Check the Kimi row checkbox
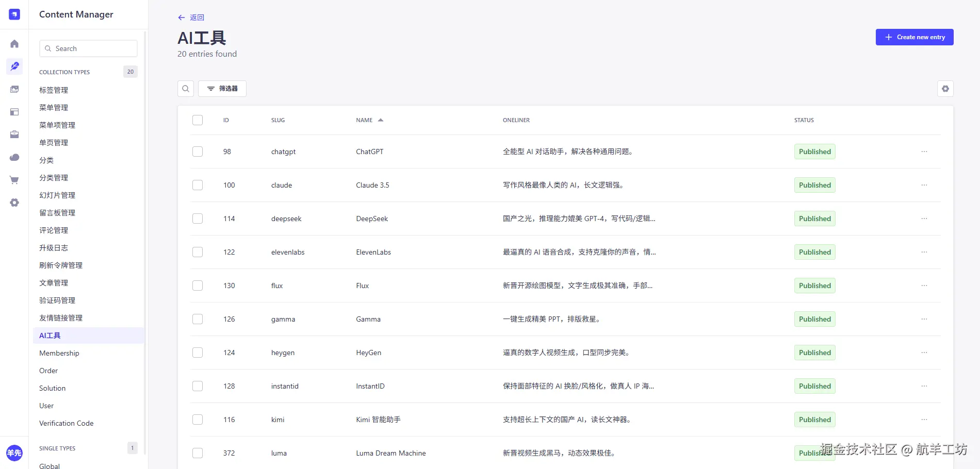 tap(198, 420)
